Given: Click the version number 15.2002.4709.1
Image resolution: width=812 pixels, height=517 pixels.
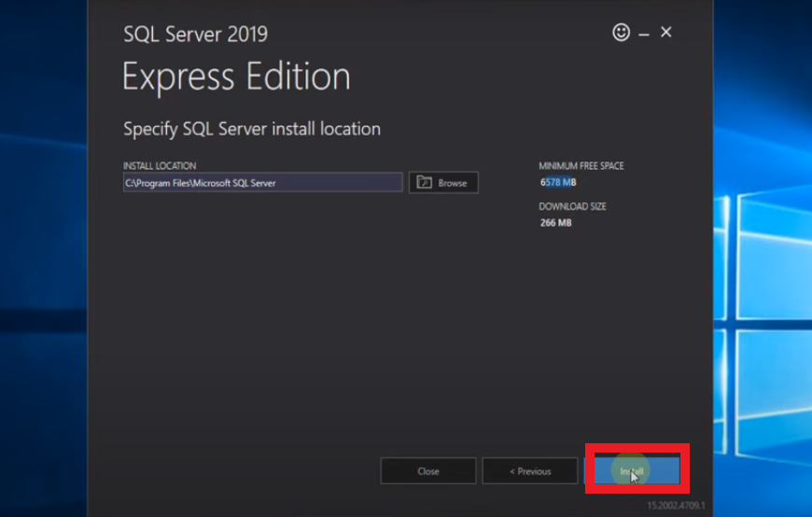Looking at the screenshot, I should (x=676, y=505).
